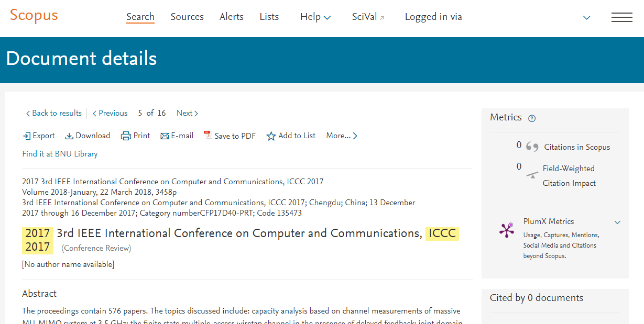Go to the Next document
The height and width of the screenshot is (324, 644).
[x=187, y=113]
